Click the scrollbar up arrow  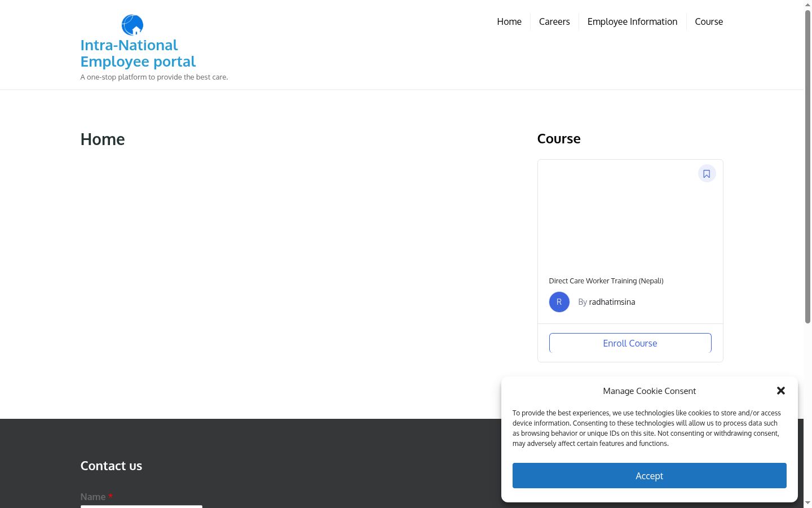(x=807, y=4)
